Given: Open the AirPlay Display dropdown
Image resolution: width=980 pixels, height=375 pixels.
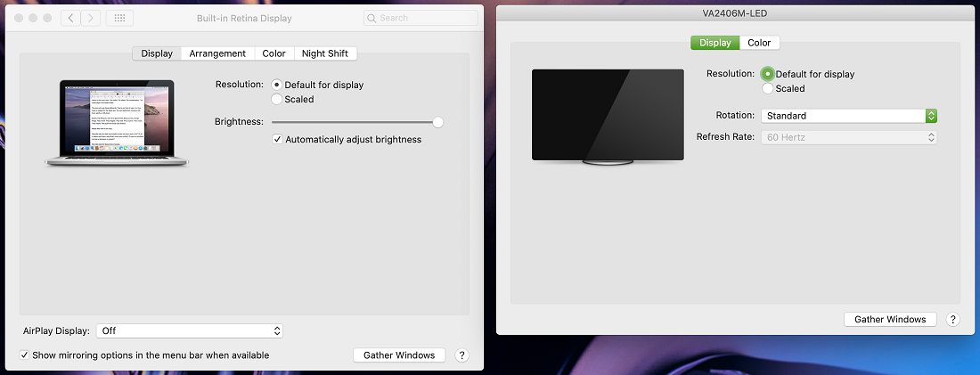Looking at the screenshot, I should [190, 330].
